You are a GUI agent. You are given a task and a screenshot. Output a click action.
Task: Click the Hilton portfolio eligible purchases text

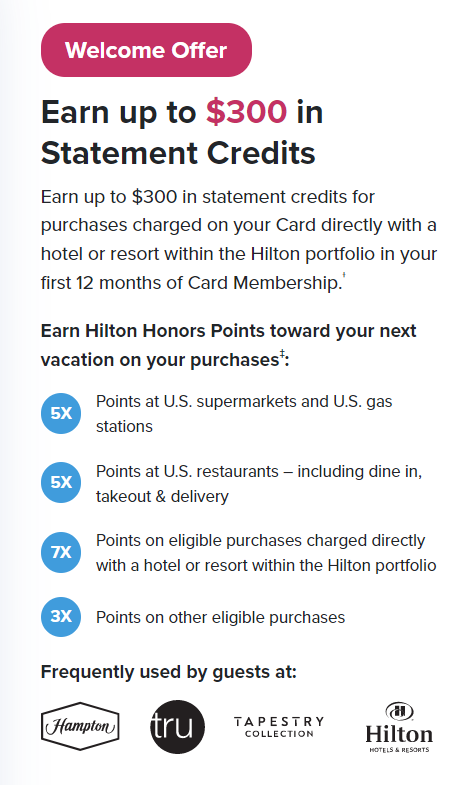coord(266,553)
